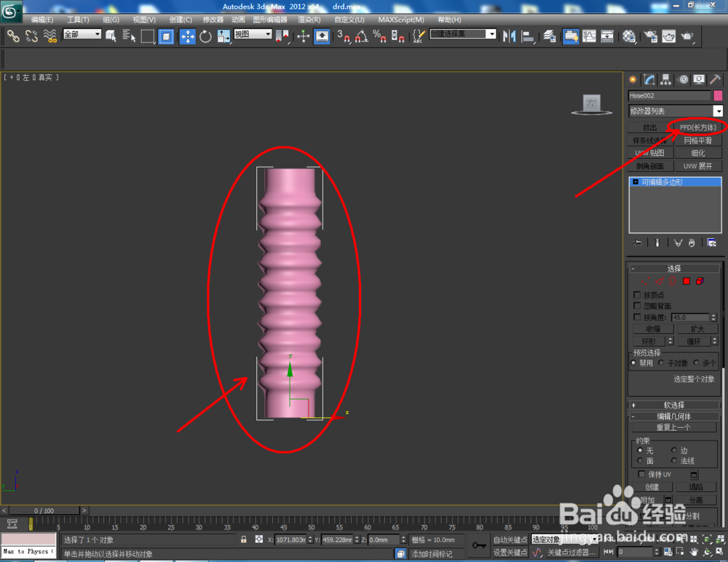
Task: Select the Edge sub-object level icon
Action: click(x=660, y=281)
